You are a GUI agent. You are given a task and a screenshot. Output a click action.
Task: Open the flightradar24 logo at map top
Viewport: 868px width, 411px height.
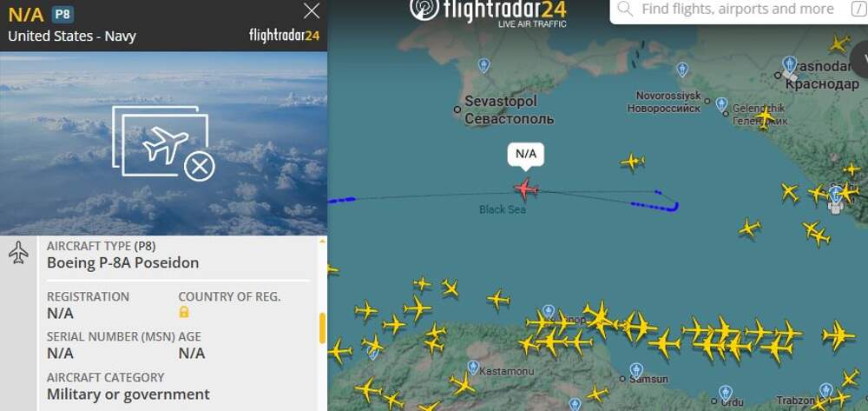coord(488,12)
